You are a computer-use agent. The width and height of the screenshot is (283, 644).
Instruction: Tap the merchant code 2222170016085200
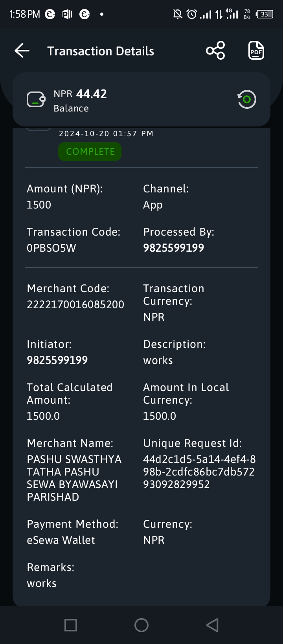tap(75, 304)
